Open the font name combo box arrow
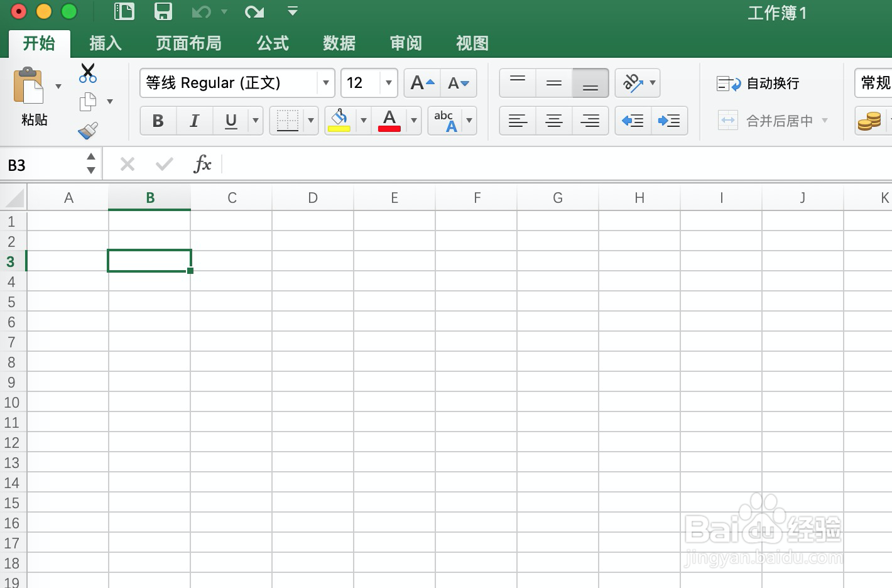Image resolution: width=892 pixels, height=588 pixels. click(x=326, y=83)
